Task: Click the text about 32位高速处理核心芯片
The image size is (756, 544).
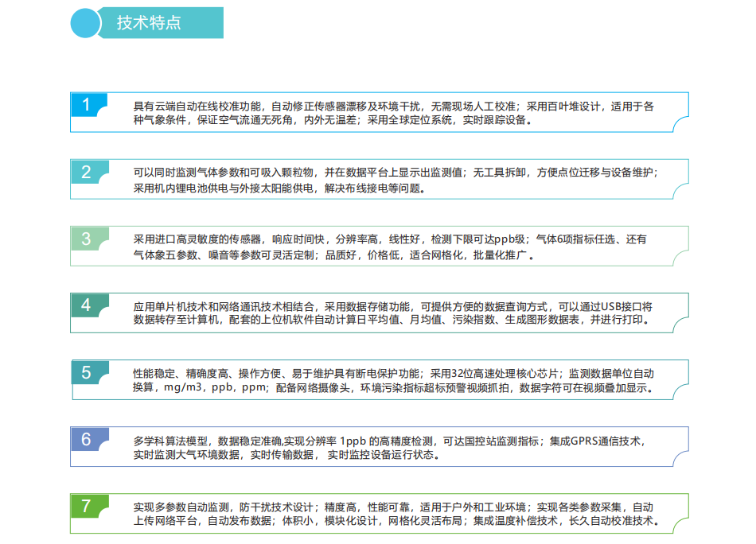Action: pyautogui.click(x=393, y=380)
